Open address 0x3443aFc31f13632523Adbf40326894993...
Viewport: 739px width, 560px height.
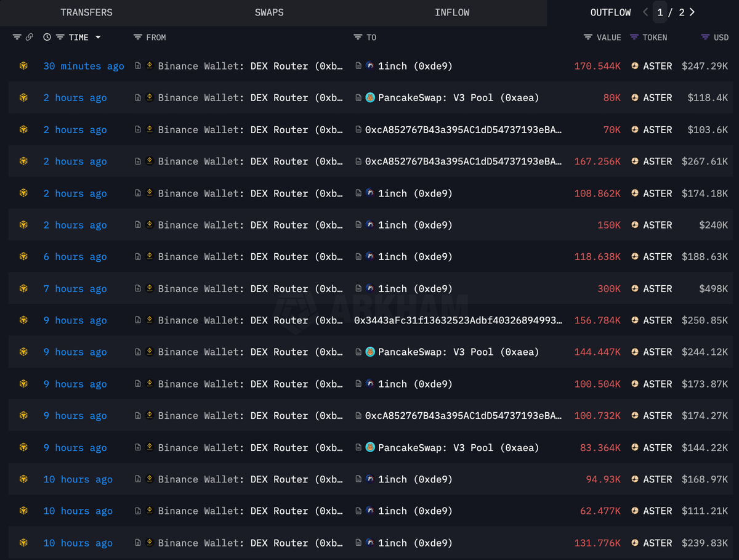[458, 320]
